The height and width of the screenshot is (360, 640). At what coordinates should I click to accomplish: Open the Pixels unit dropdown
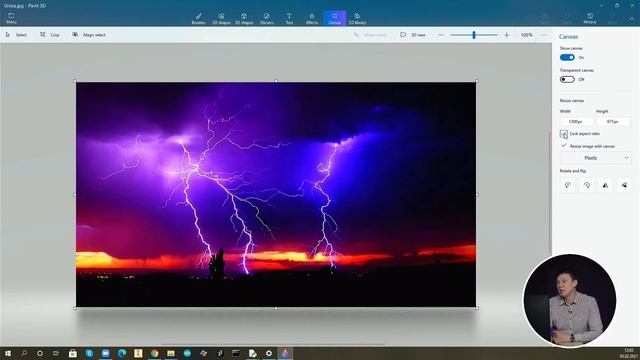(595, 158)
